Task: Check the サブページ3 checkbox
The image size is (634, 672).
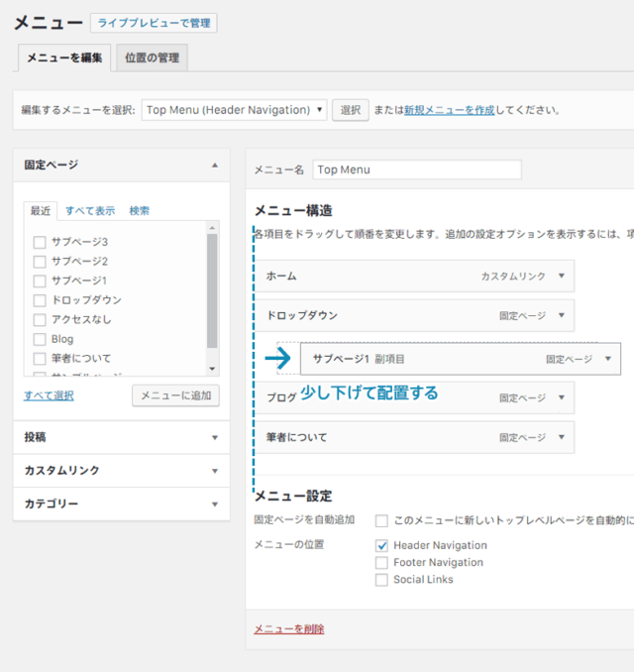Action: tap(40, 242)
